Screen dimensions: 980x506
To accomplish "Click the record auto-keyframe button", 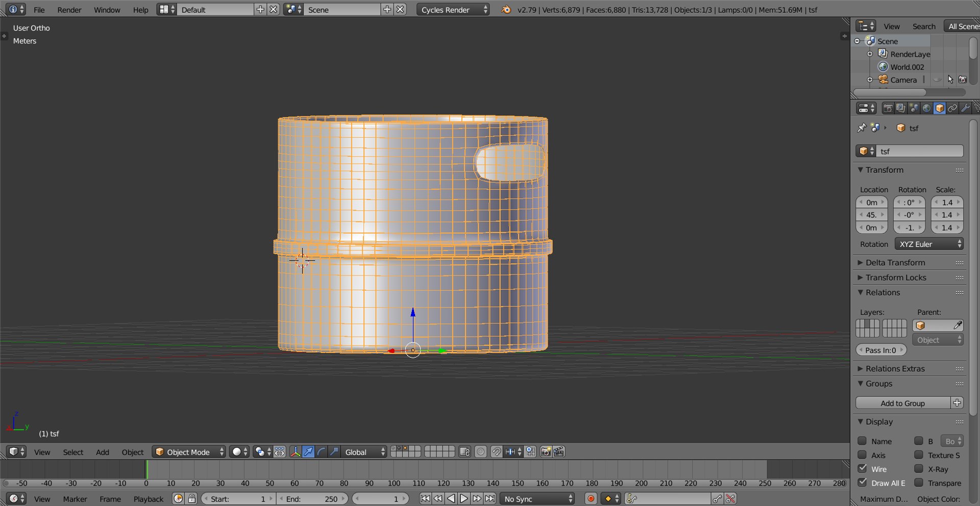I will [591, 499].
